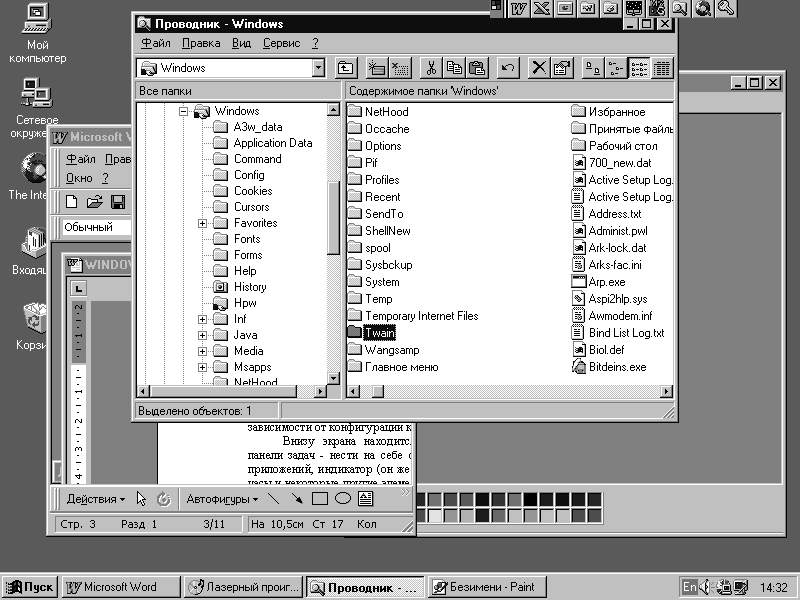Click Text Box tool in Word drawing toolbar
800x600 pixels.
(x=366, y=498)
